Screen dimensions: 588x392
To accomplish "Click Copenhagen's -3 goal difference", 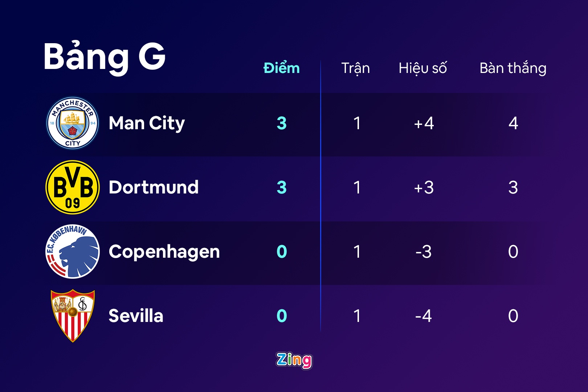I will click(424, 252).
